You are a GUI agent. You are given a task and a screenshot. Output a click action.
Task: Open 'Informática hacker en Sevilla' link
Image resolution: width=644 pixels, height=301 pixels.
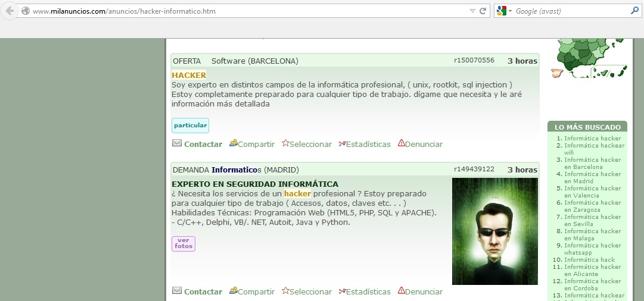[x=593, y=220]
